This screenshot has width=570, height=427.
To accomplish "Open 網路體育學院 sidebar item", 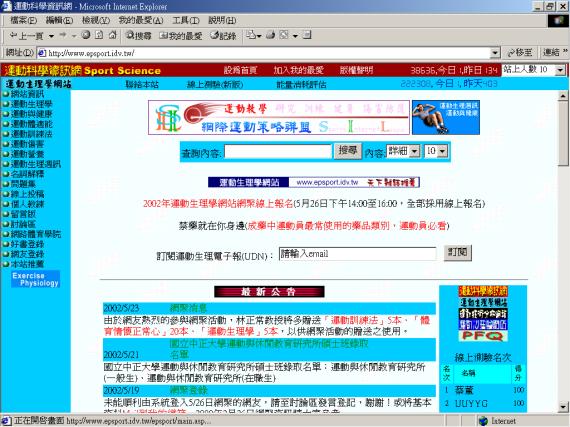I will coord(36,234).
